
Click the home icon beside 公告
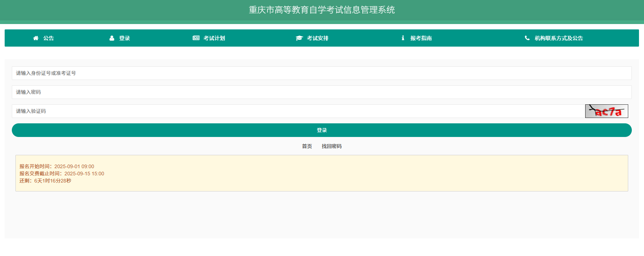pos(36,38)
